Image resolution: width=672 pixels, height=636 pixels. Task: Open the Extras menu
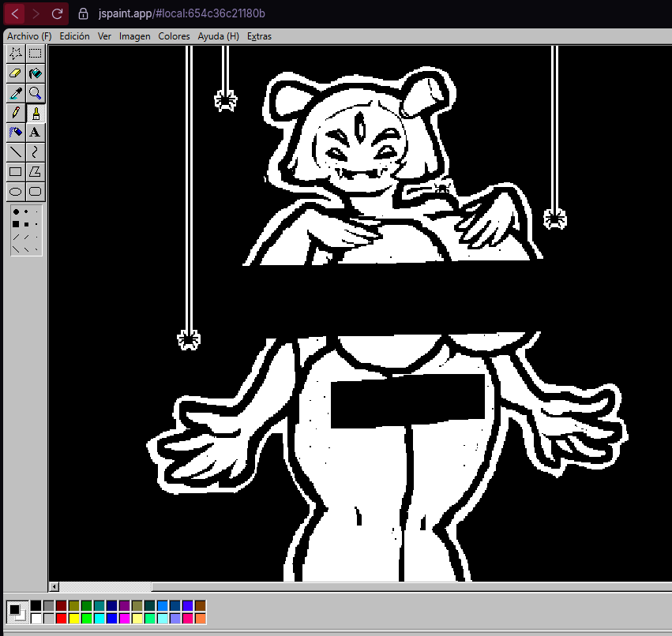pos(259,36)
